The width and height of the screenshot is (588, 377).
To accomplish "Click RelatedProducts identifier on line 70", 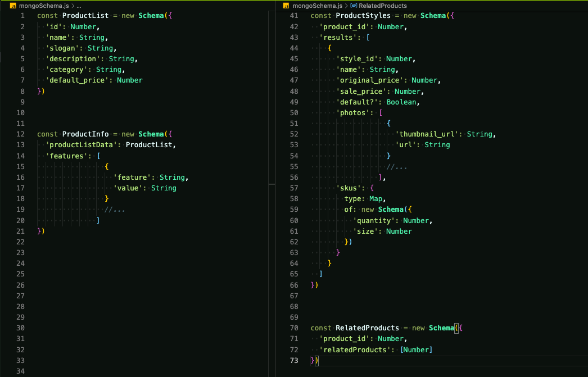I will (367, 328).
